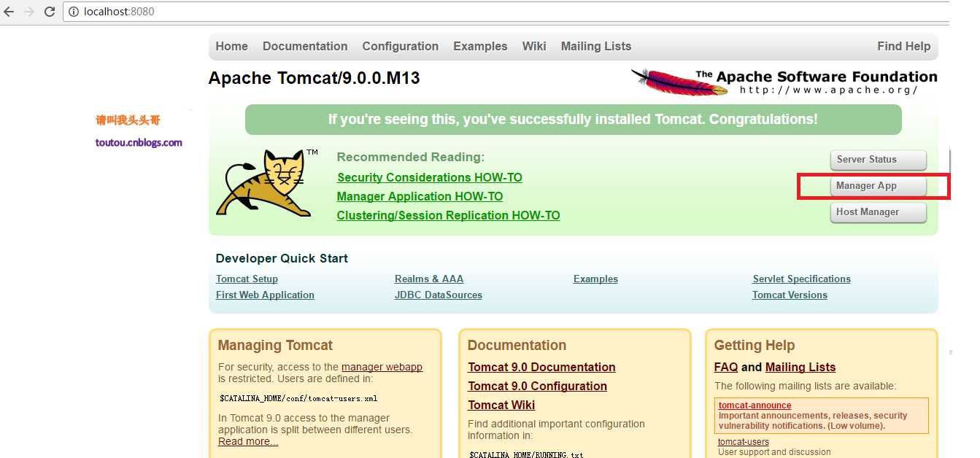Open the Tomcat 9.0 Documentation link
The height and width of the screenshot is (458, 980).
point(541,367)
